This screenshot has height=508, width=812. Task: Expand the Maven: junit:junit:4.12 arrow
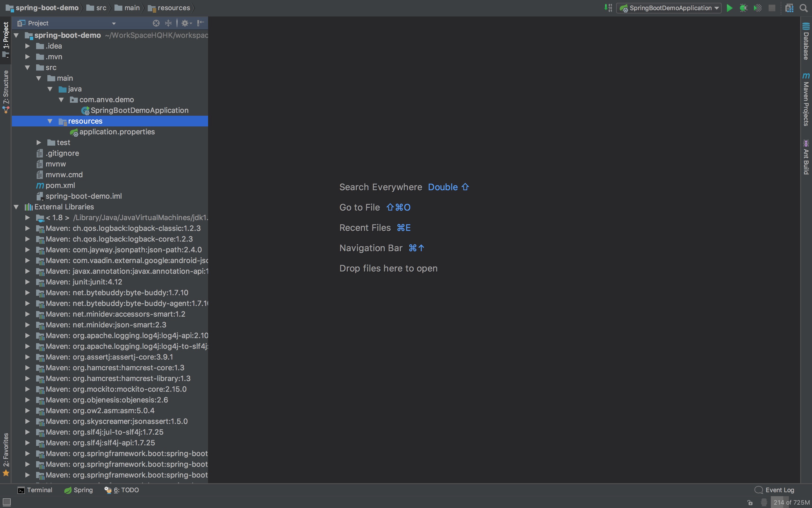pos(28,282)
